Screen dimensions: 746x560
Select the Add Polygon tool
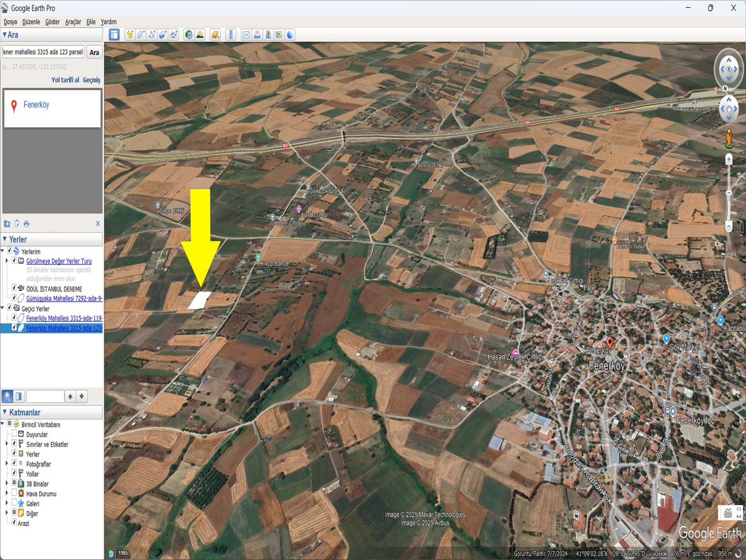141,34
